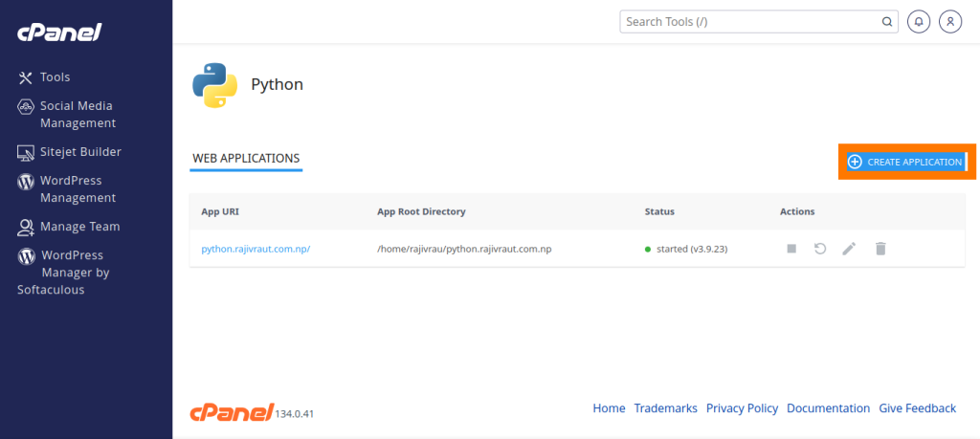Click the Python page title
980x439 pixels.
[x=277, y=84]
